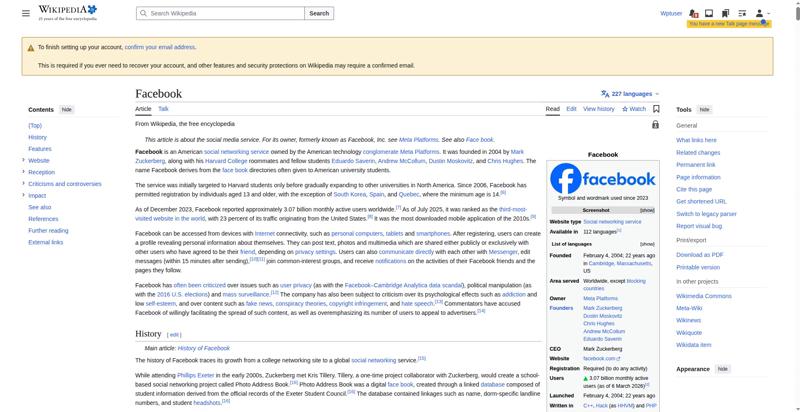800x412 pixels.
Task: Jump to Further reading in Contents
Action: [48, 230]
